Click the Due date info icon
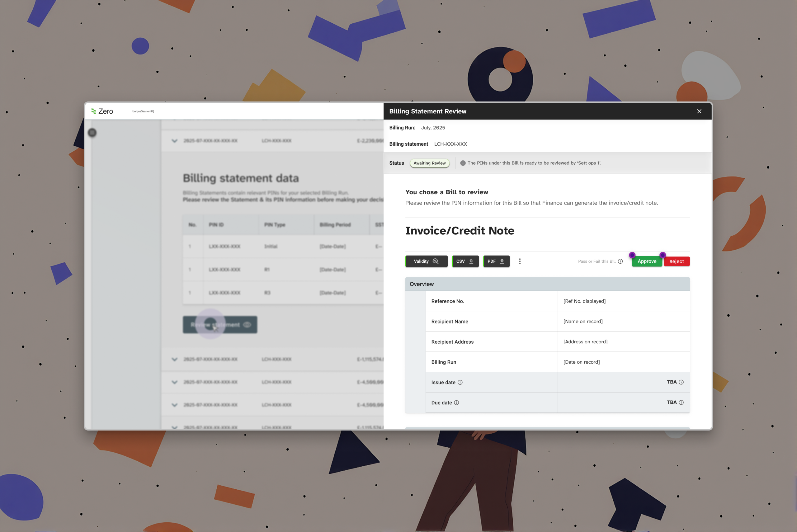Screen dimensions: 797x532 (x=456, y=403)
